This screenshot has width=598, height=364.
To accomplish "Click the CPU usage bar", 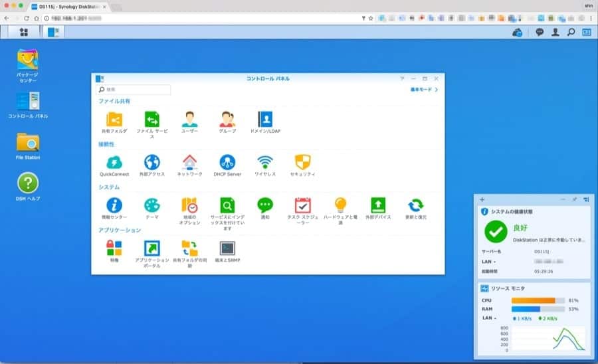I will pos(538,300).
